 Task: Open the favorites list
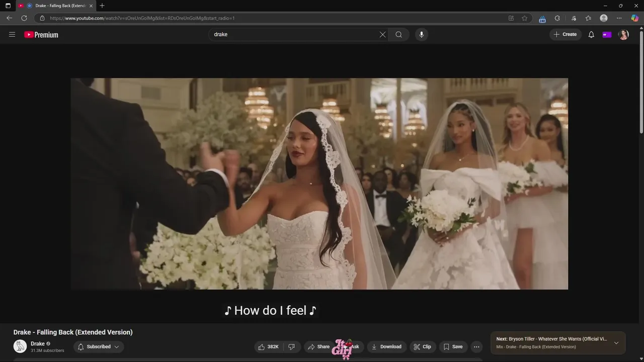(588, 18)
